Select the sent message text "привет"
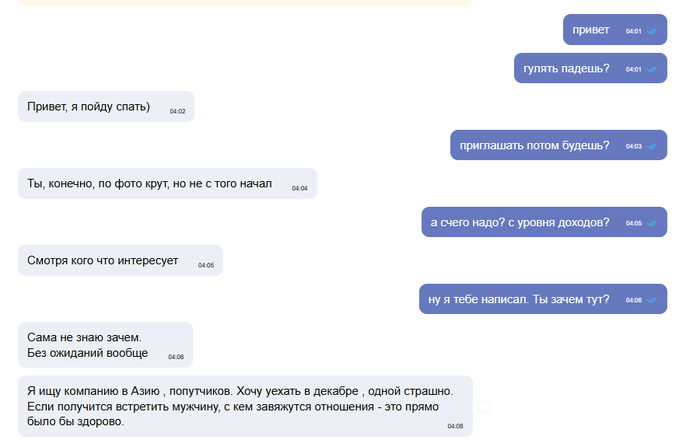 click(590, 30)
